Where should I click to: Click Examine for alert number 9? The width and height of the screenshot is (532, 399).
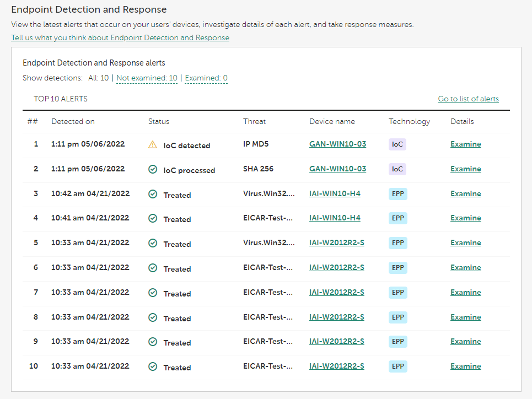[465, 342]
